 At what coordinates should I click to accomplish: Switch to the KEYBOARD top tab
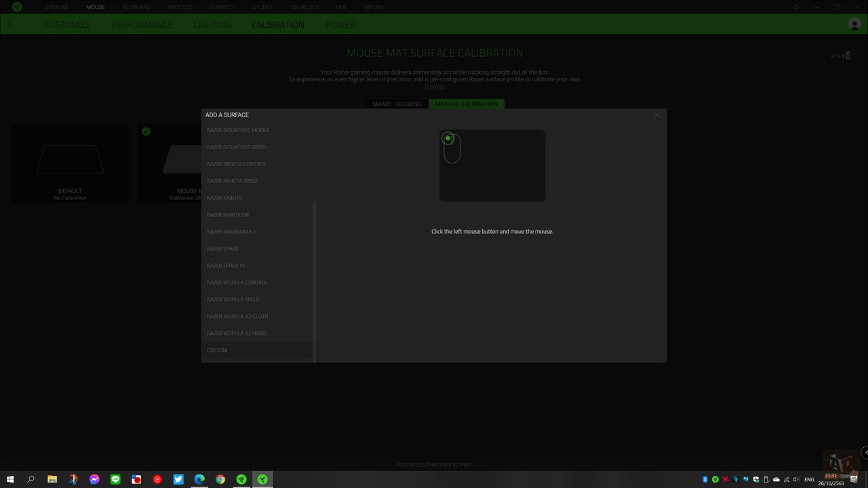coord(136,7)
